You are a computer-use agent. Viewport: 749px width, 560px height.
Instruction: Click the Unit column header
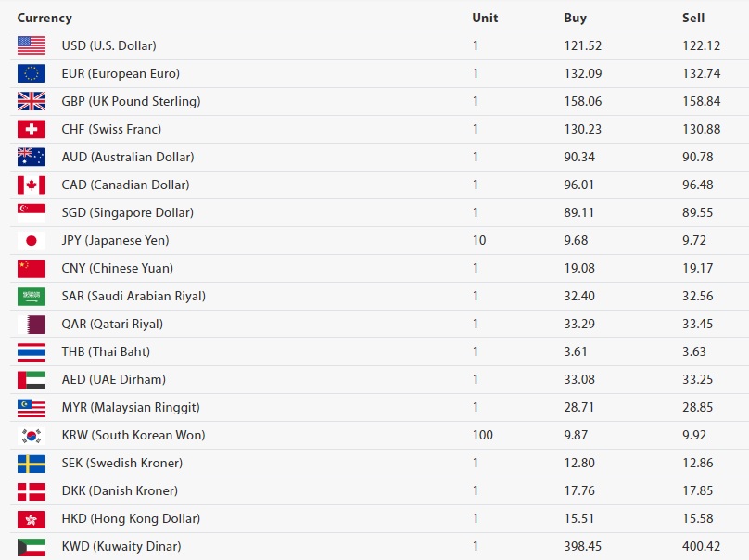[x=485, y=18]
